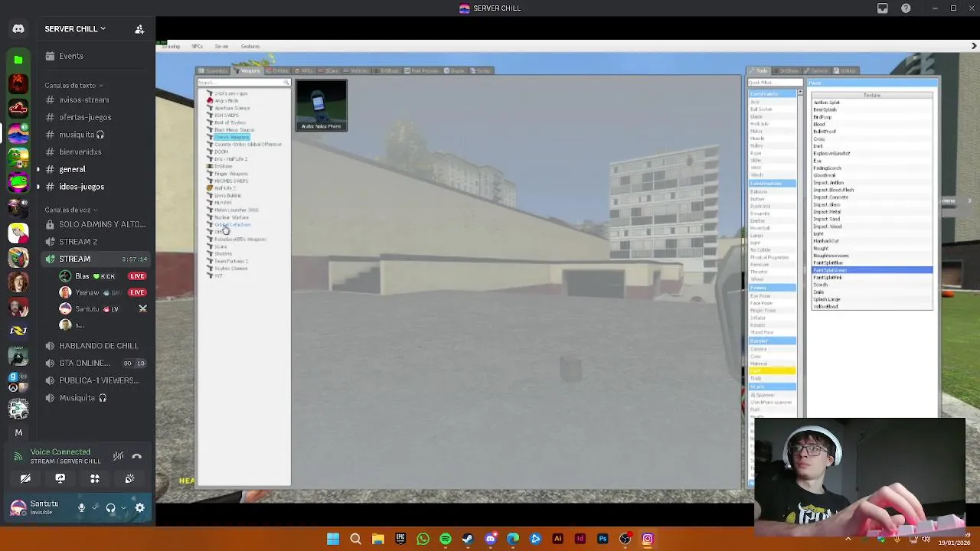980x551 pixels.
Task: Select Nuclear Warfare weapon category
Action: coord(231,217)
